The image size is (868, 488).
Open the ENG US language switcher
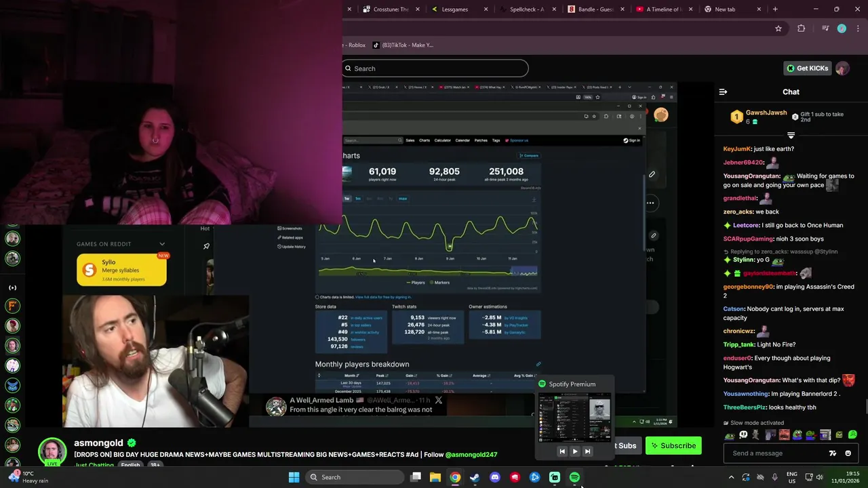pos(792,477)
